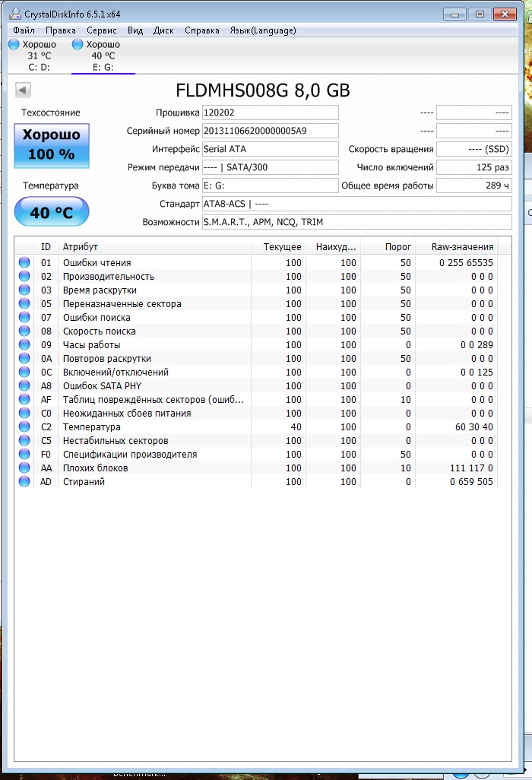Click status orb beside Температура attribute row
Image resolution: width=532 pixels, height=780 pixels.
(24, 427)
